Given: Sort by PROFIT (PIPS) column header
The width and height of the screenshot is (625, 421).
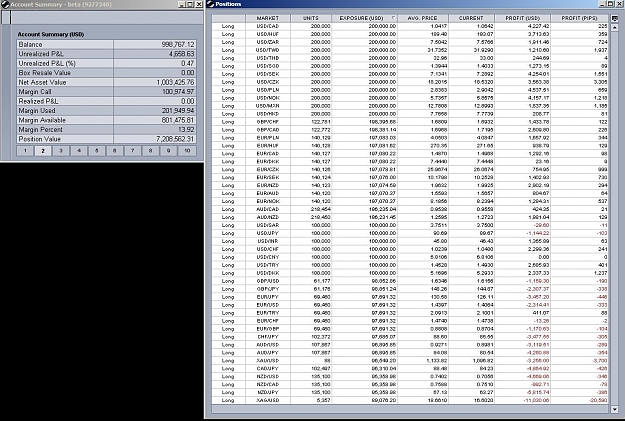Looking at the screenshot, I should [579, 18].
